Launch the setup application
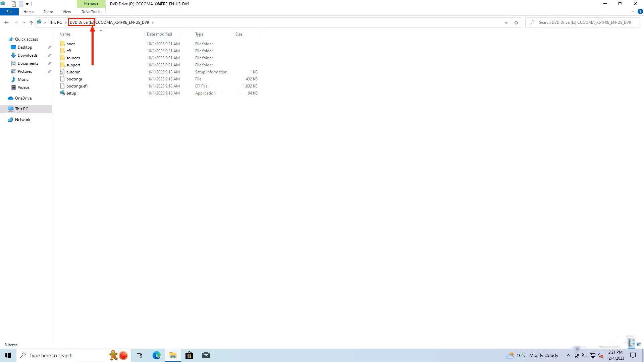This screenshot has width=644, height=362. point(71,93)
